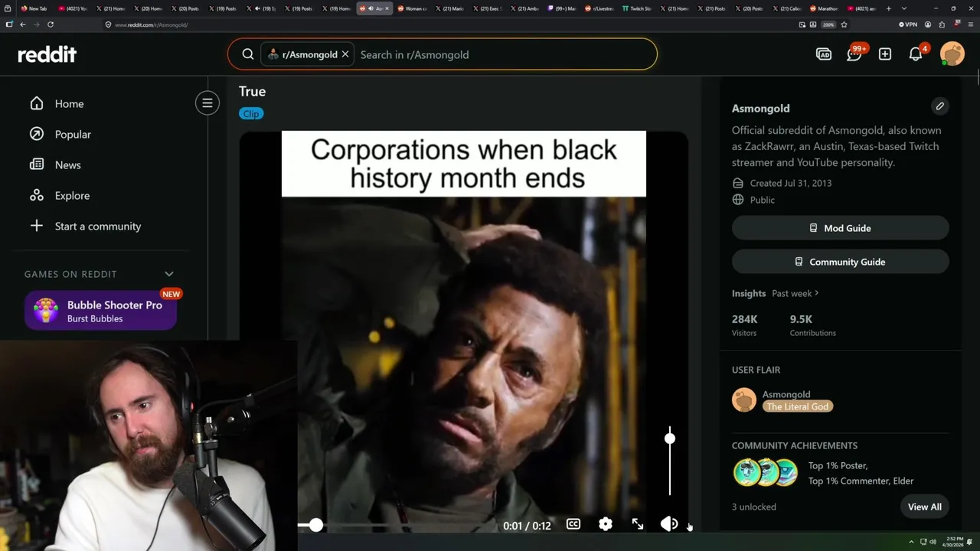The width and height of the screenshot is (980, 551).
Task: Reload the page
Action: click(51, 24)
